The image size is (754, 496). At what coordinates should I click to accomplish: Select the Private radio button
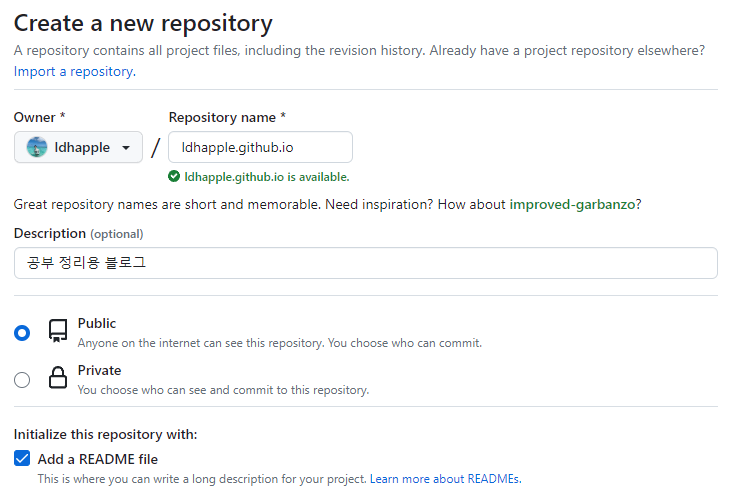click(x=22, y=380)
